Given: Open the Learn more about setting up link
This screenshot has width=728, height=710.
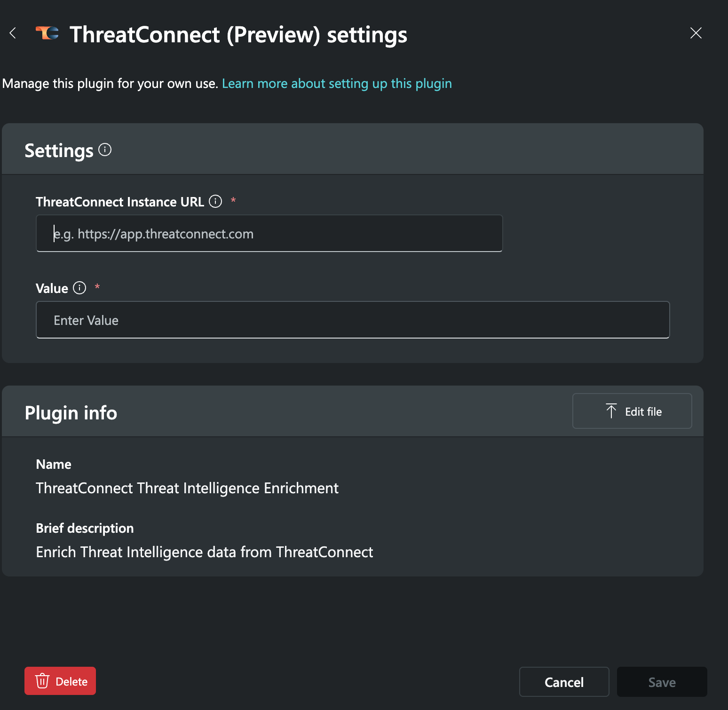Looking at the screenshot, I should tap(337, 83).
